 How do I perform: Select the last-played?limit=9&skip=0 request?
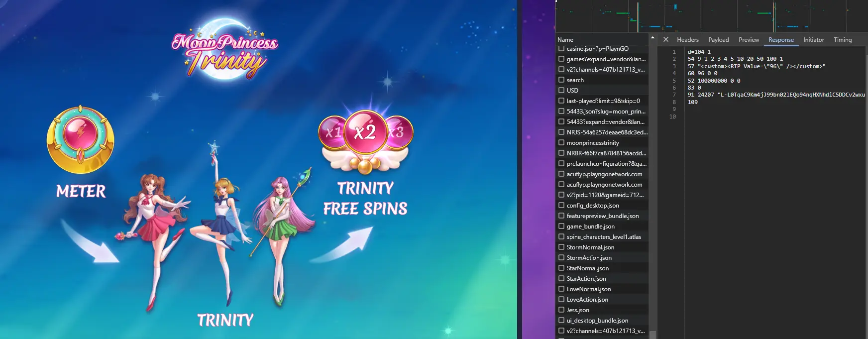click(602, 101)
